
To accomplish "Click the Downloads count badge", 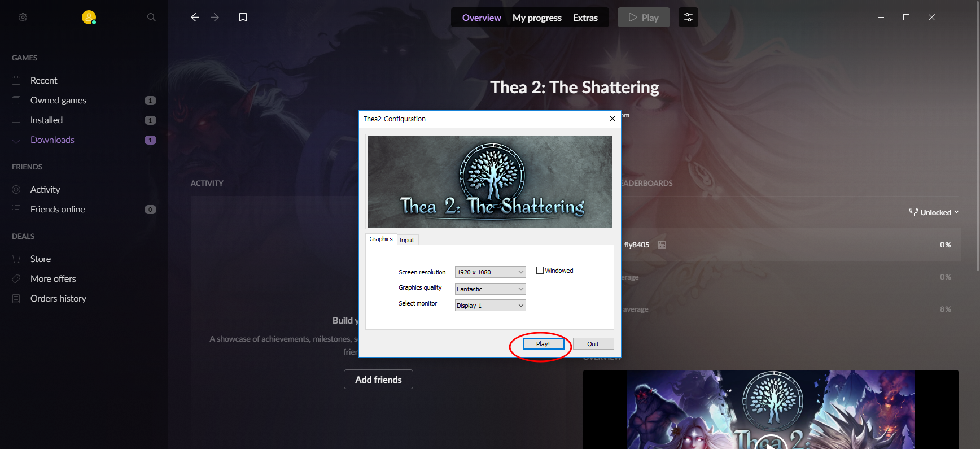I will click(x=150, y=140).
